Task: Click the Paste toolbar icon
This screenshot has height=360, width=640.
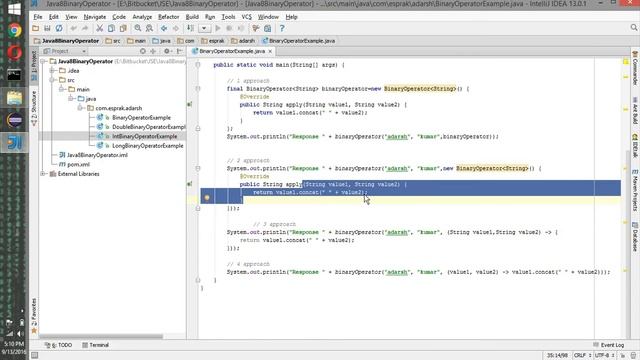Action: [123, 29]
